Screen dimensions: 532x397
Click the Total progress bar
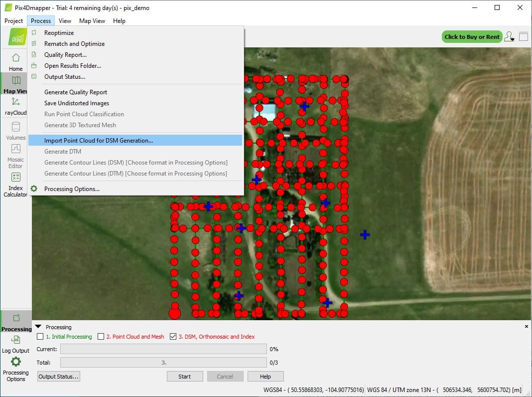[x=163, y=363]
